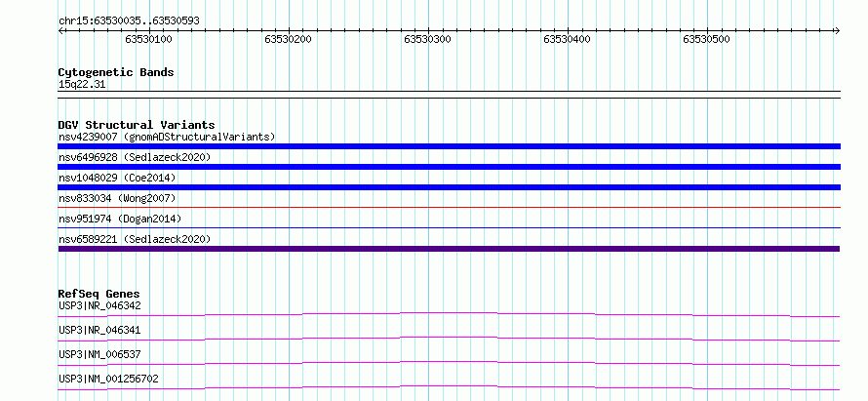This screenshot has height=401, width=868.
Task: Select the Cytogenetic Bands track title
Action: point(116,72)
